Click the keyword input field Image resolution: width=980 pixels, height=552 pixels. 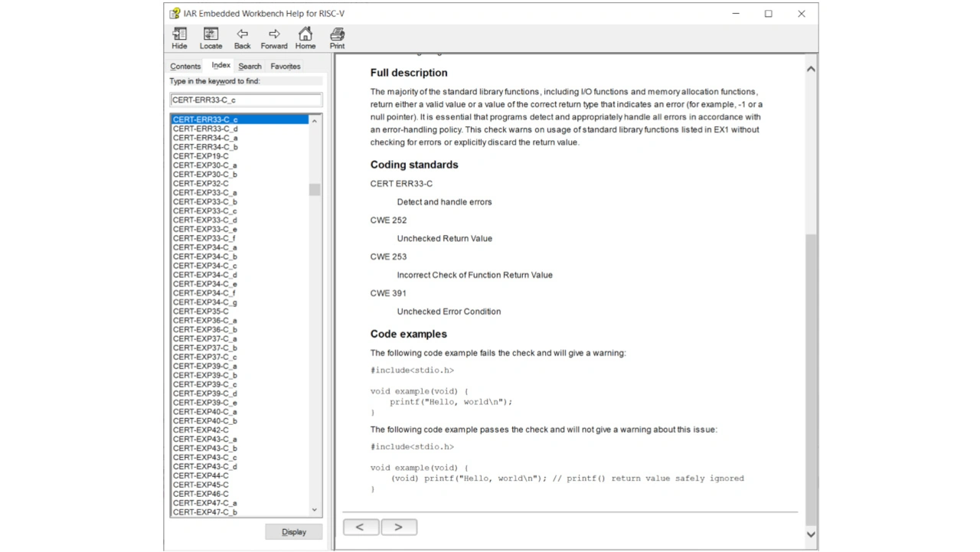[x=246, y=100]
